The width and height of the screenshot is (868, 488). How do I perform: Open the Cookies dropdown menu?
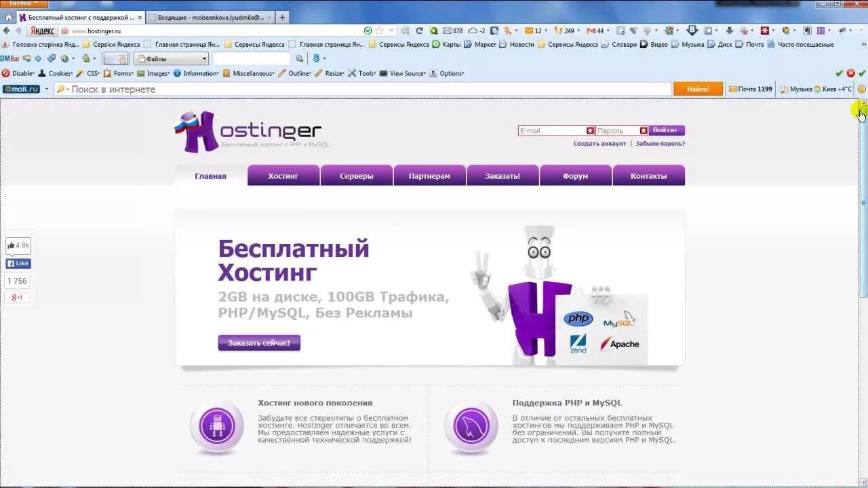click(56, 73)
